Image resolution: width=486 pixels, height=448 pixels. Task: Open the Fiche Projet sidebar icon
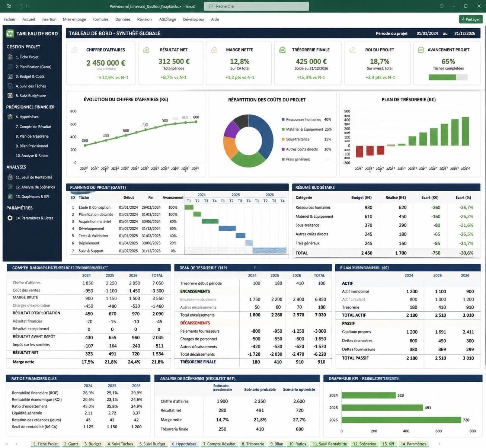point(10,57)
